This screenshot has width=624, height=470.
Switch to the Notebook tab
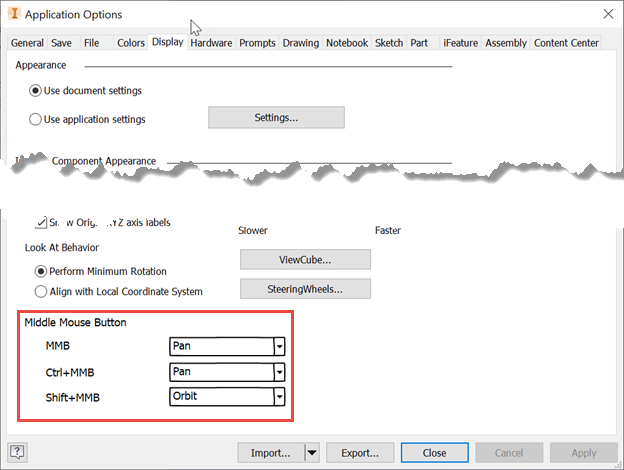click(x=347, y=43)
